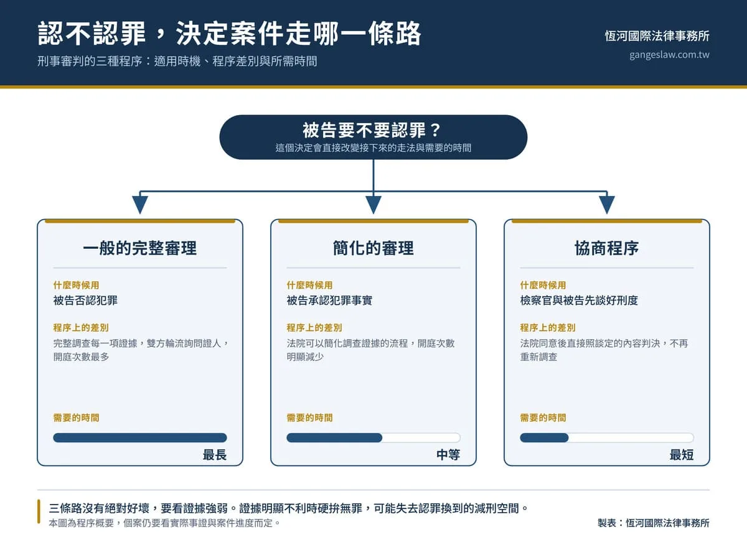This screenshot has height=560, width=747.
Task: Click the short time bar labeled 最短
Action: 606,437
